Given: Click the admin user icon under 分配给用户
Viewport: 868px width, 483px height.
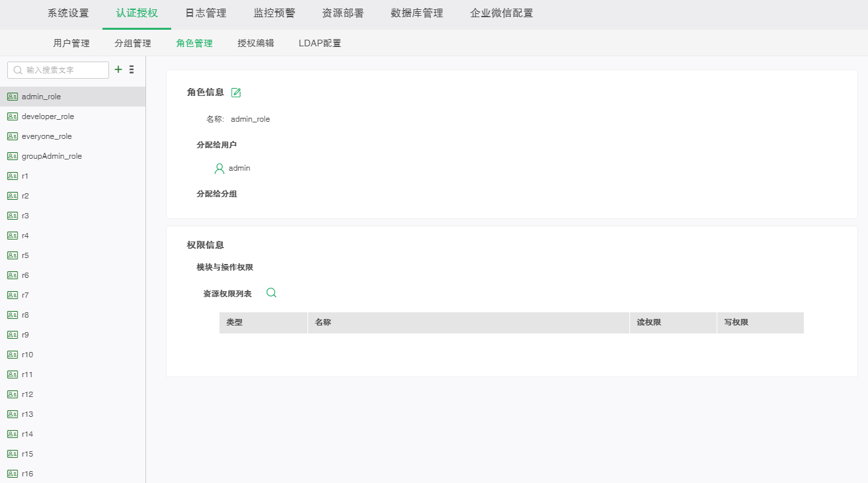Looking at the screenshot, I should (219, 169).
